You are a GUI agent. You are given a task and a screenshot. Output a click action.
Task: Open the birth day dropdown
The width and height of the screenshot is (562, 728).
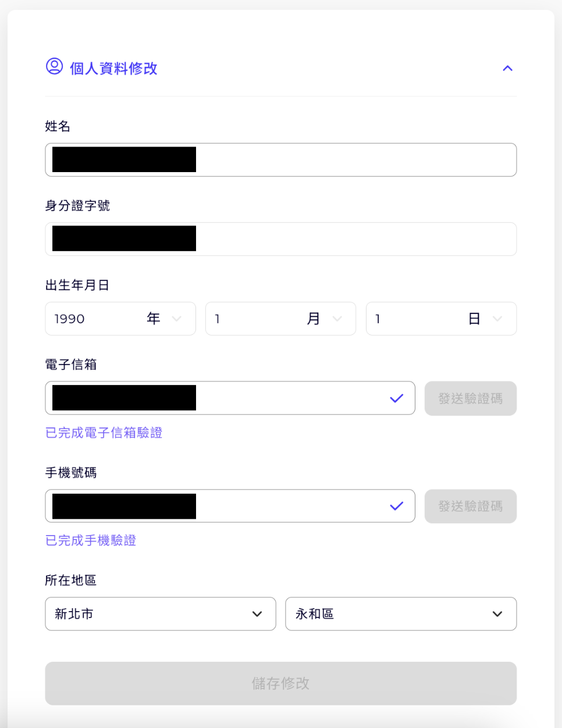pos(440,319)
